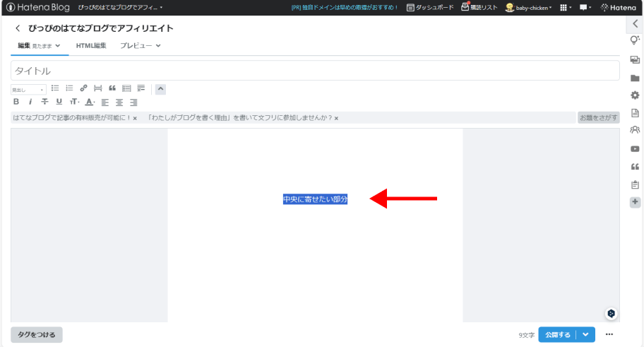Toggle italic formatting
This screenshot has height=347, width=644.
pos(30,102)
